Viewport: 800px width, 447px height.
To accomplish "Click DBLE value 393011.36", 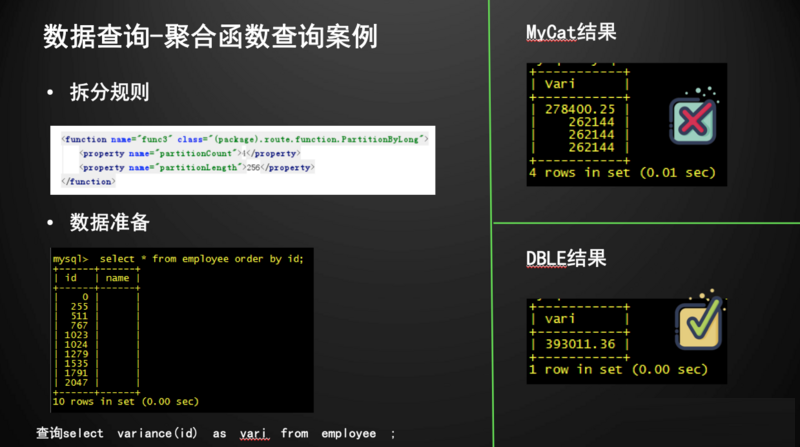I will 580,344.
